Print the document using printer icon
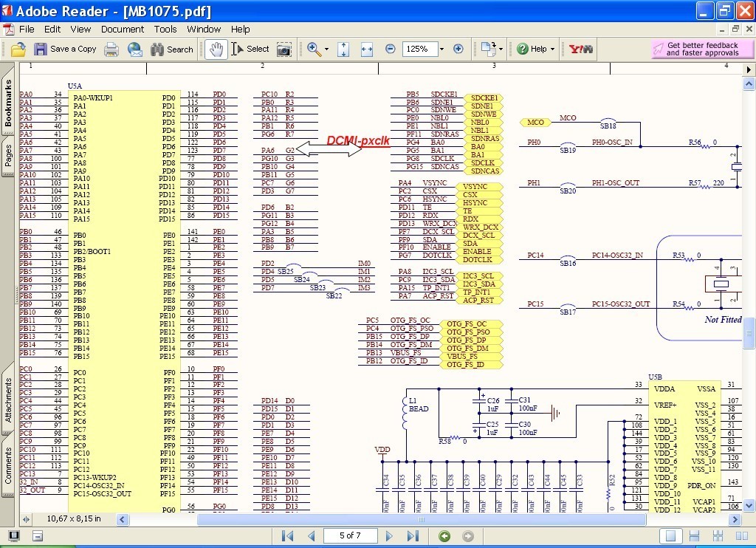The width and height of the screenshot is (756, 548). pyautogui.click(x=111, y=49)
